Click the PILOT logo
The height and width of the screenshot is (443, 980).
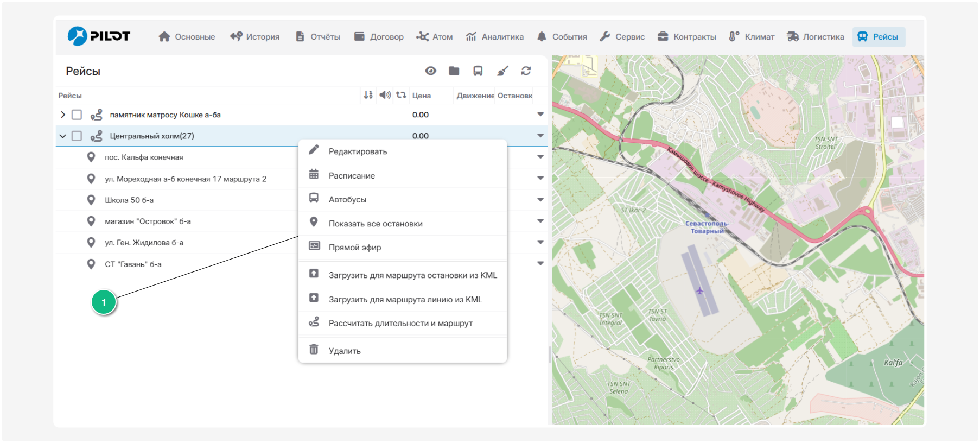pos(99,36)
